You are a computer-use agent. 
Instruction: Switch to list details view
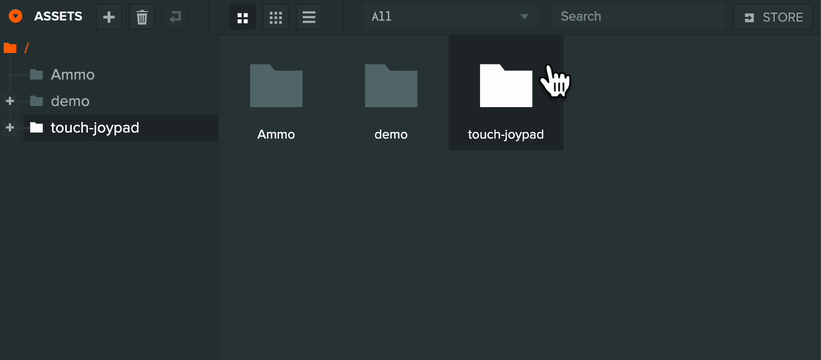point(309,17)
